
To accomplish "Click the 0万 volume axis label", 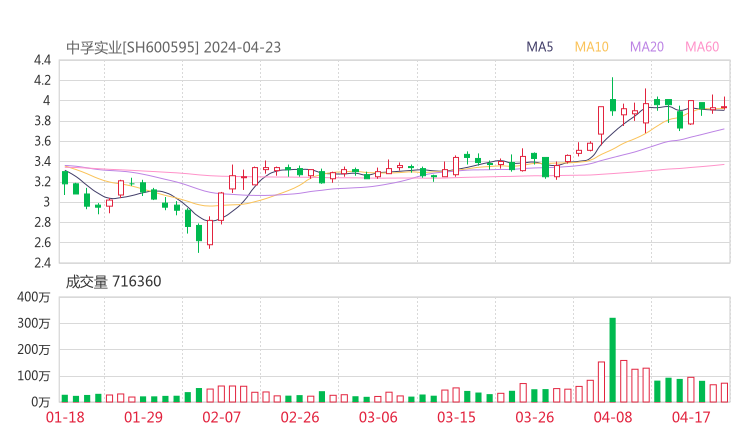I will click(x=40, y=402).
